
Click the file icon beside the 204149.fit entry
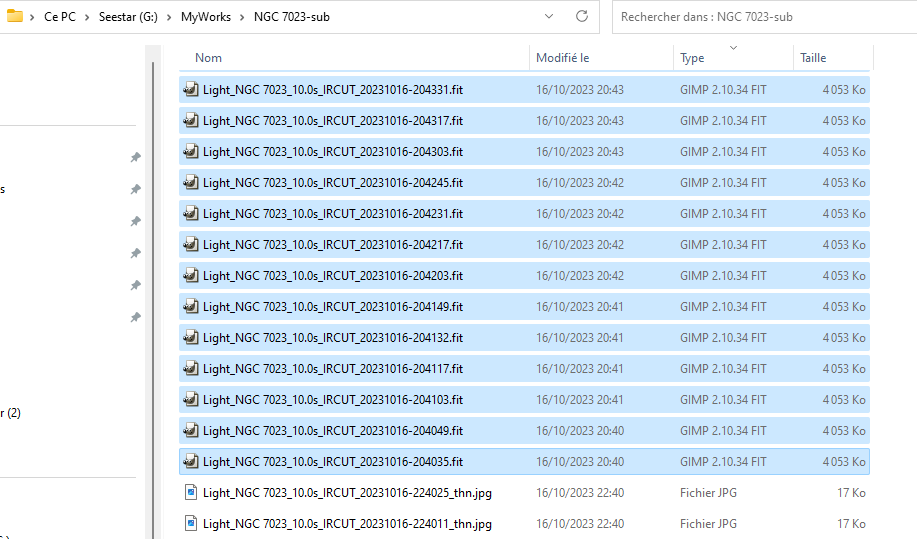pos(191,307)
